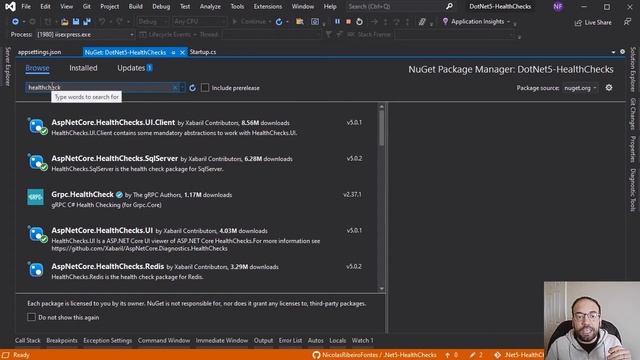Expand the search box history dropdown arrow
Viewport: 640px width, 360px height.
tap(182, 87)
